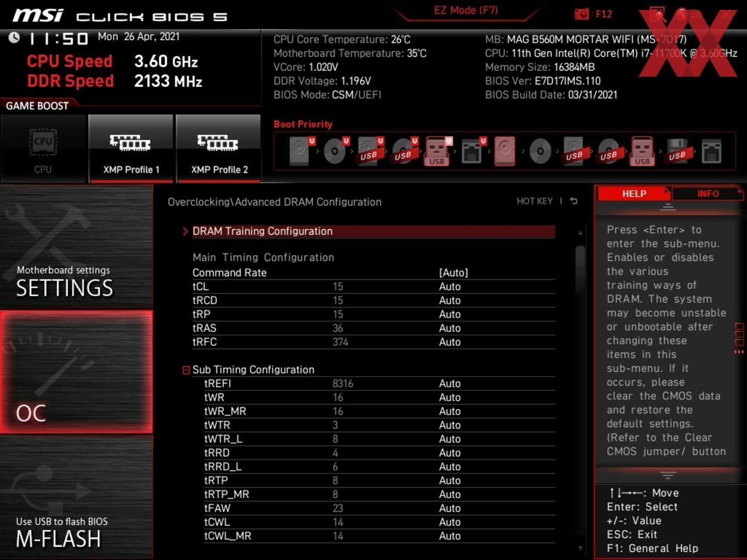Switch to the INFO tab
The width and height of the screenshot is (747, 560).
pos(707,193)
